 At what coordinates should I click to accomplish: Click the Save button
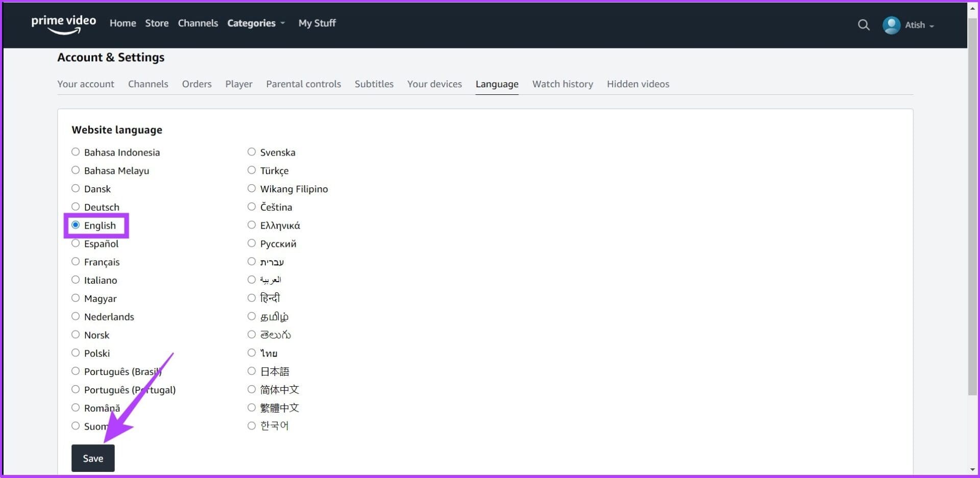[92, 458]
